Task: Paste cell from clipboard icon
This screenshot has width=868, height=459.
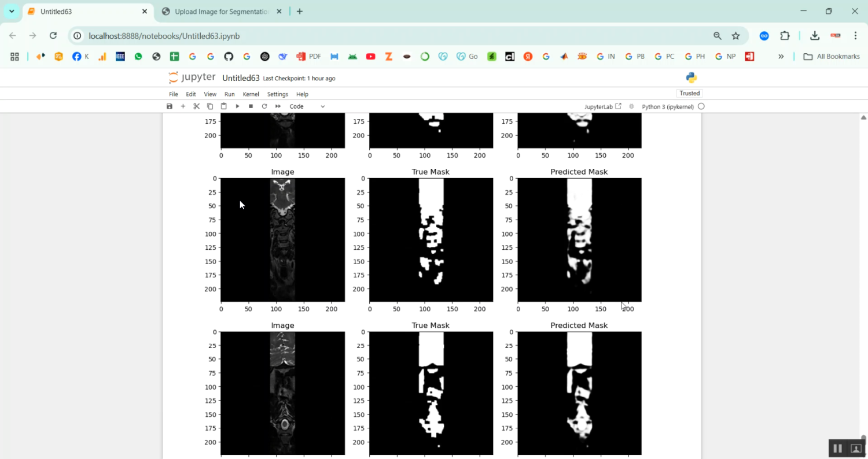Action: coord(223,106)
